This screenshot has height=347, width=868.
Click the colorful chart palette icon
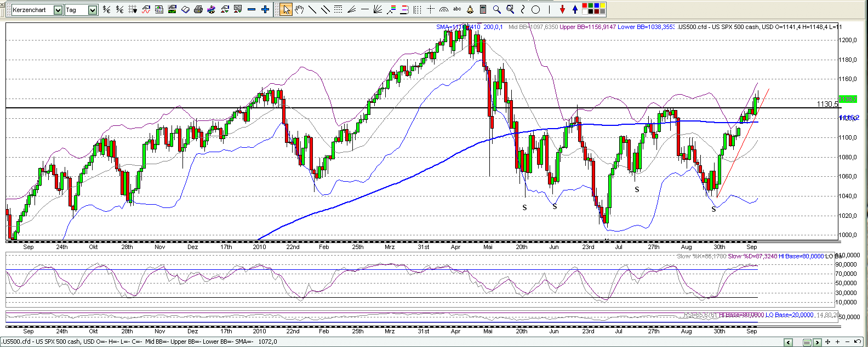tap(212, 9)
